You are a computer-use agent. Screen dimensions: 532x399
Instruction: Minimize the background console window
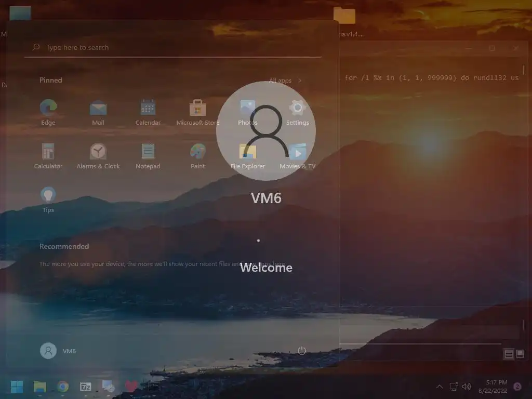pos(469,48)
